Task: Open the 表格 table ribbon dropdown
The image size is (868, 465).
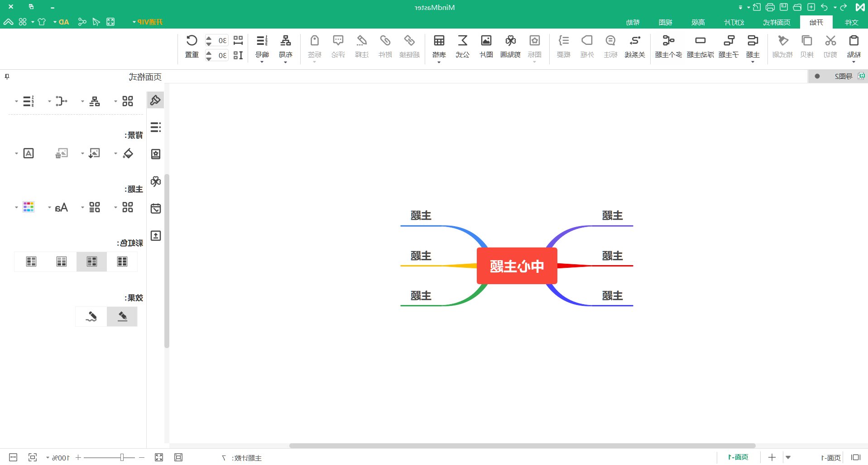Action: (x=439, y=62)
